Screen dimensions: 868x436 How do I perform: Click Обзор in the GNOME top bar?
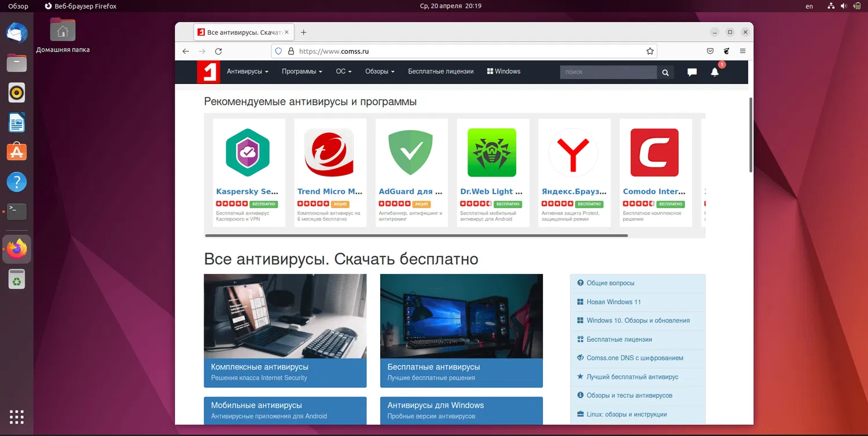tap(18, 6)
